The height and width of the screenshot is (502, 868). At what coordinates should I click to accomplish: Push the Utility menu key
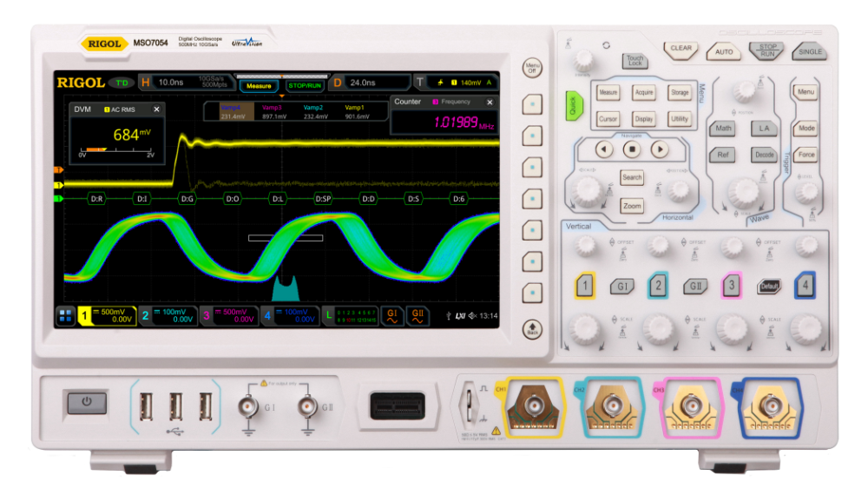(x=680, y=119)
